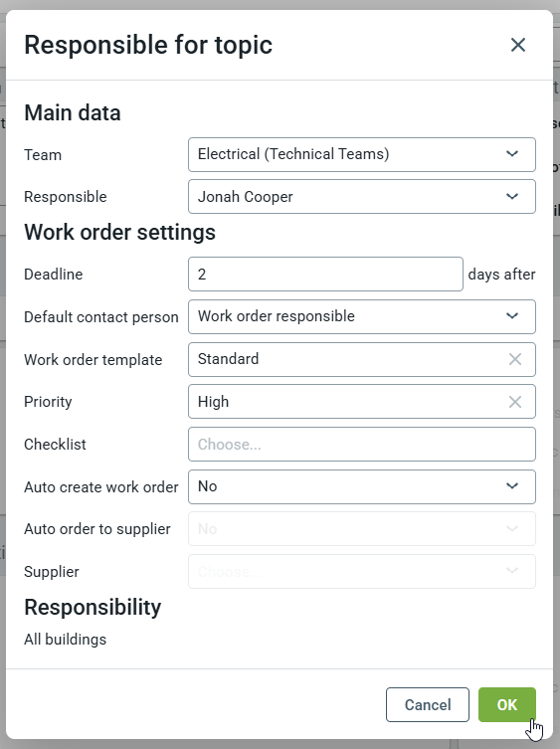This screenshot has height=749, width=560.
Task: Expand the Responsible dropdown chevron
Action: (x=512, y=196)
